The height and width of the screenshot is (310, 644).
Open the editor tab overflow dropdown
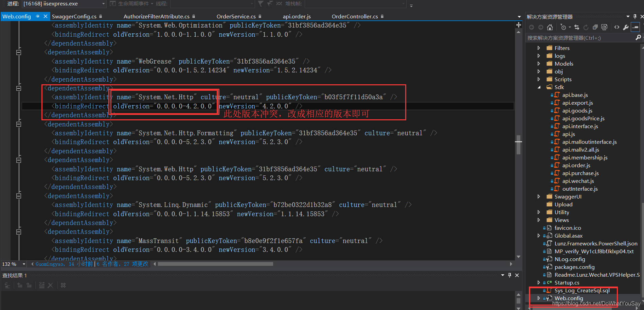519,17
